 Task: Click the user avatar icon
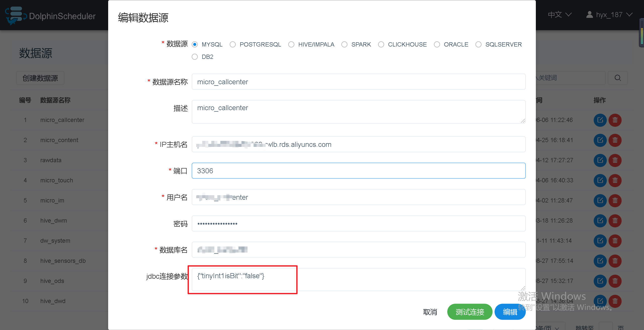(589, 15)
